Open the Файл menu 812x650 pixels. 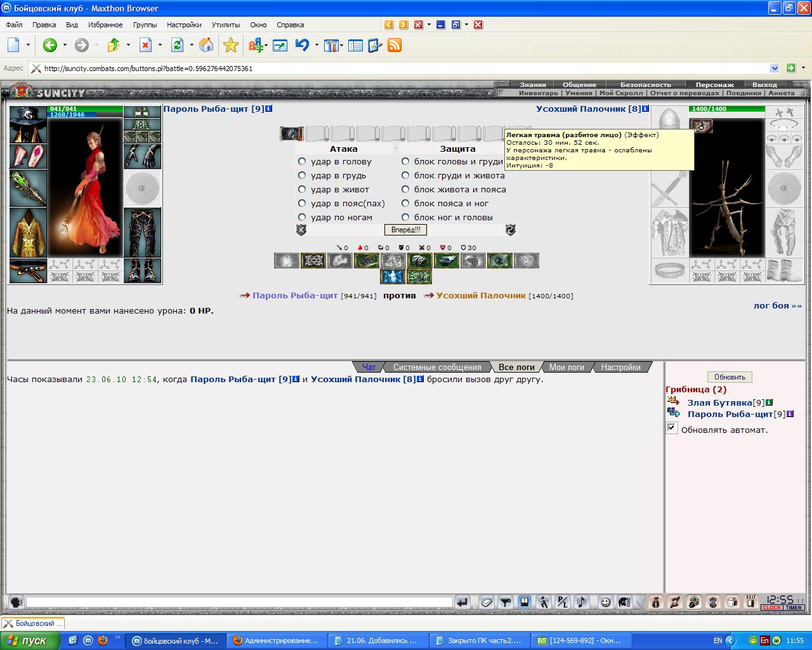click(x=14, y=25)
